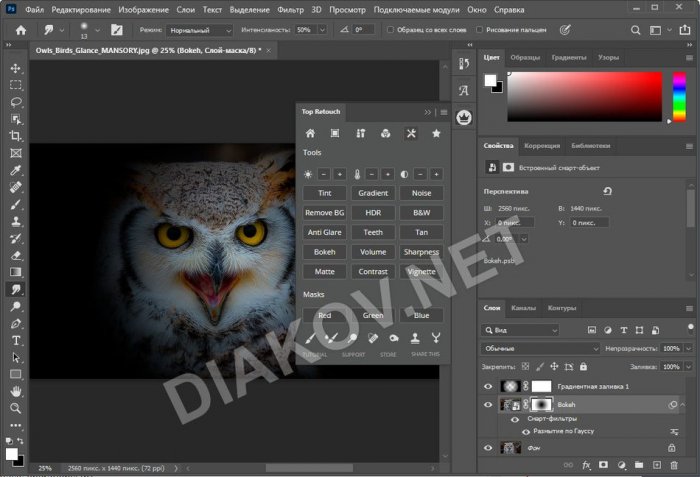Enable 'Образец со всех слоев' checkbox

point(389,30)
